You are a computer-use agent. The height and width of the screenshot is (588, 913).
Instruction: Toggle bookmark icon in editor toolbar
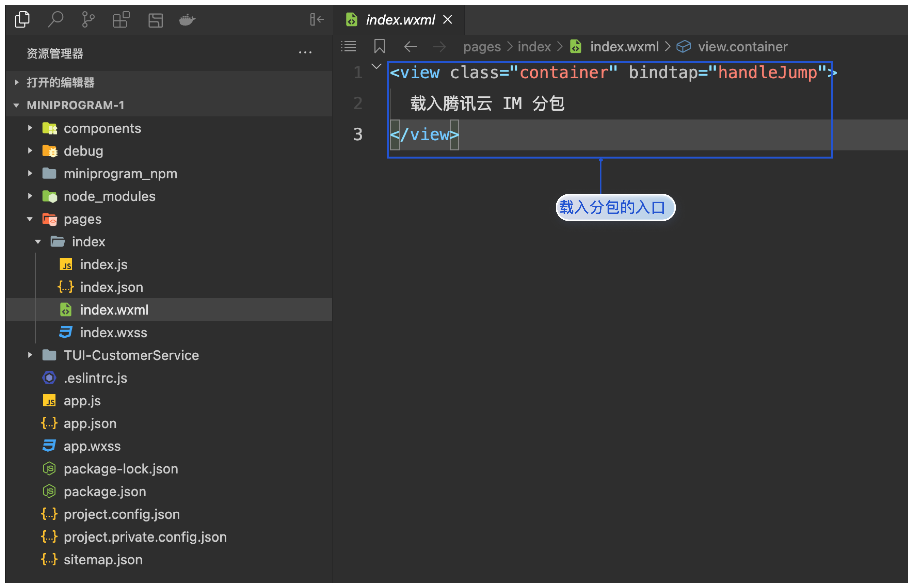[x=379, y=47]
